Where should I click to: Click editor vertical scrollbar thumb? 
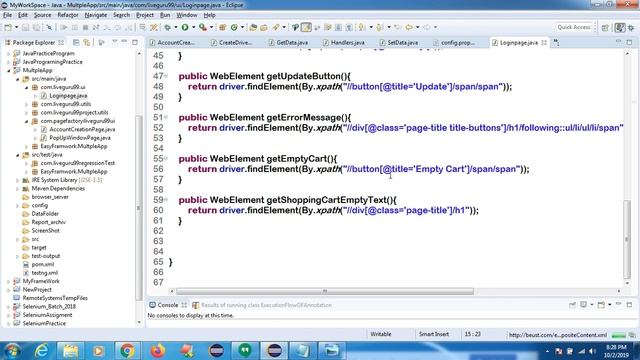pyautogui.click(x=627, y=240)
